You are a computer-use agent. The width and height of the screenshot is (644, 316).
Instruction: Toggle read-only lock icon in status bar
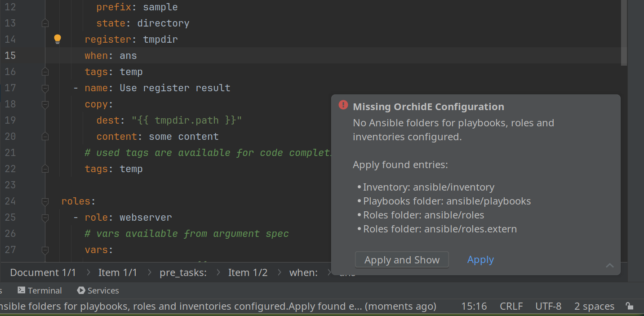(630, 306)
